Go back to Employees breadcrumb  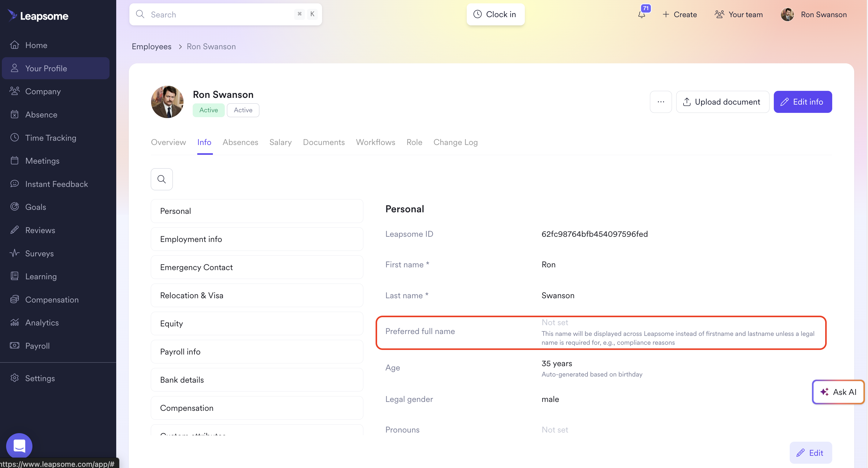(152, 46)
